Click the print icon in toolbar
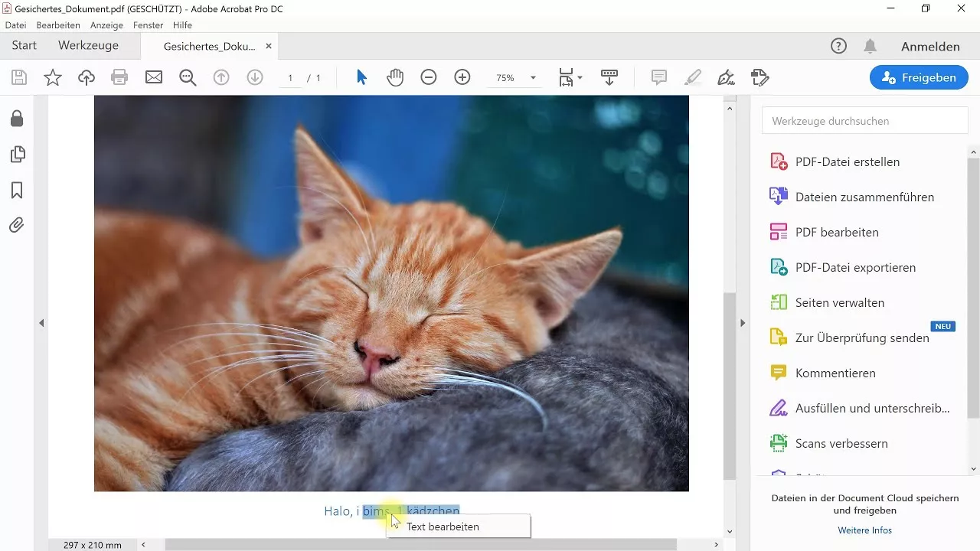Image resolution: width=980 pixels, height=551 pixels. pyautogui.click(x=119, y=77)
